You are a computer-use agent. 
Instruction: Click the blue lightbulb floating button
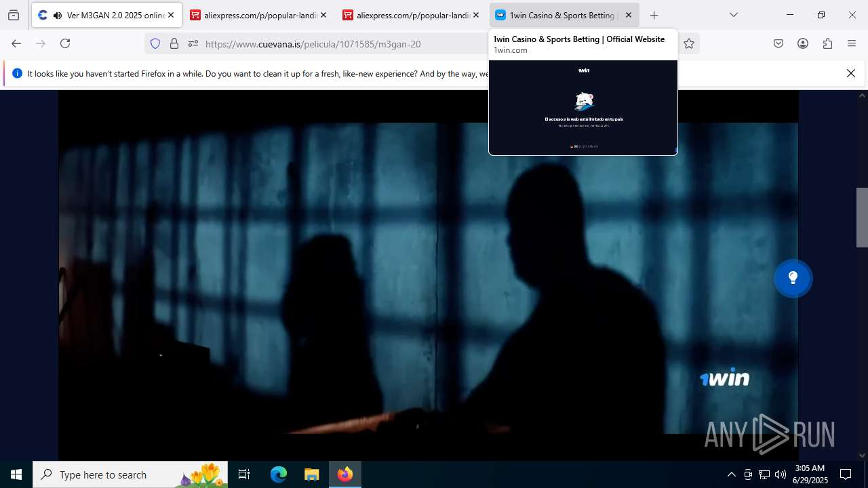click(793, 278)
